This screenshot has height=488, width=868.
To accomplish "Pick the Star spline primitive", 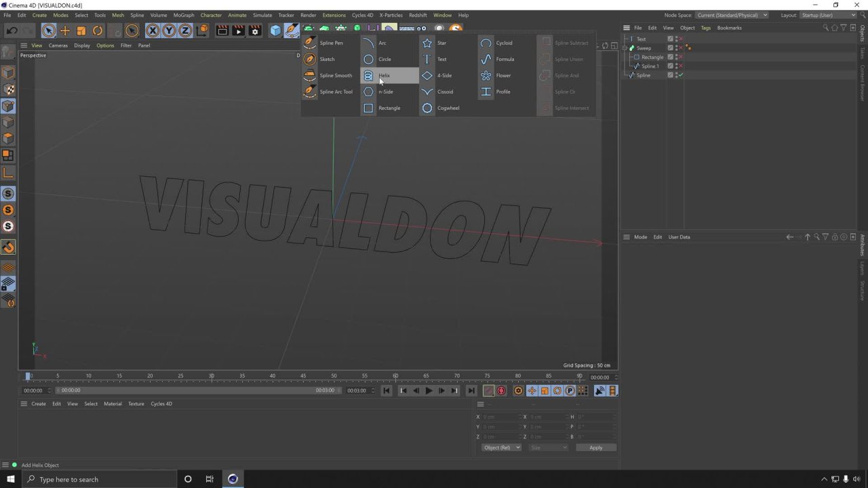I will (441, 43).
